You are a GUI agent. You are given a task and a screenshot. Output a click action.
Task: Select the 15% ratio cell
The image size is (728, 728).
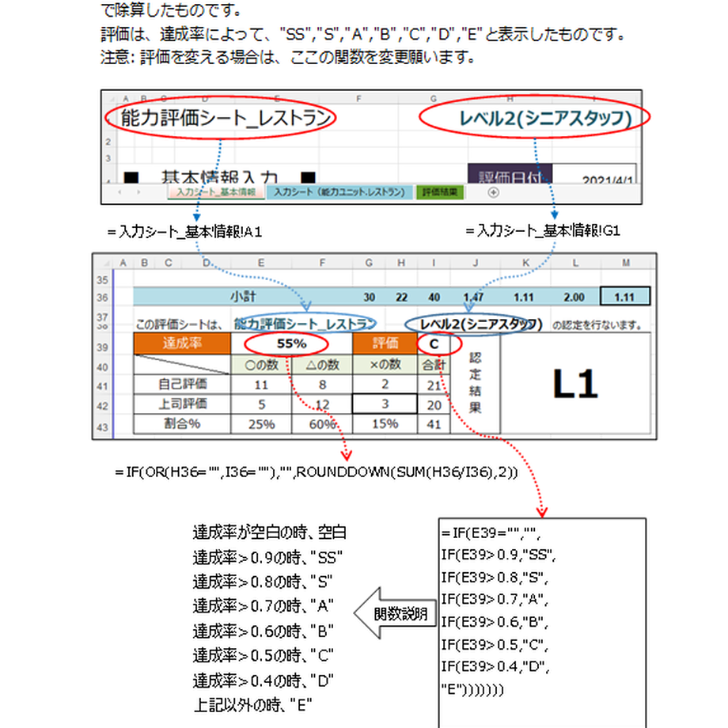[385, 424]
